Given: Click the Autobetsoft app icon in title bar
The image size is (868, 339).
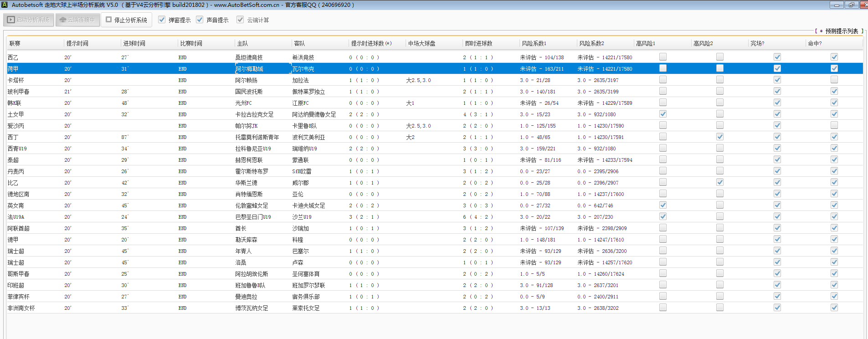Looking at the screenshot, I should pyautogui.click(x=4, y=5).
